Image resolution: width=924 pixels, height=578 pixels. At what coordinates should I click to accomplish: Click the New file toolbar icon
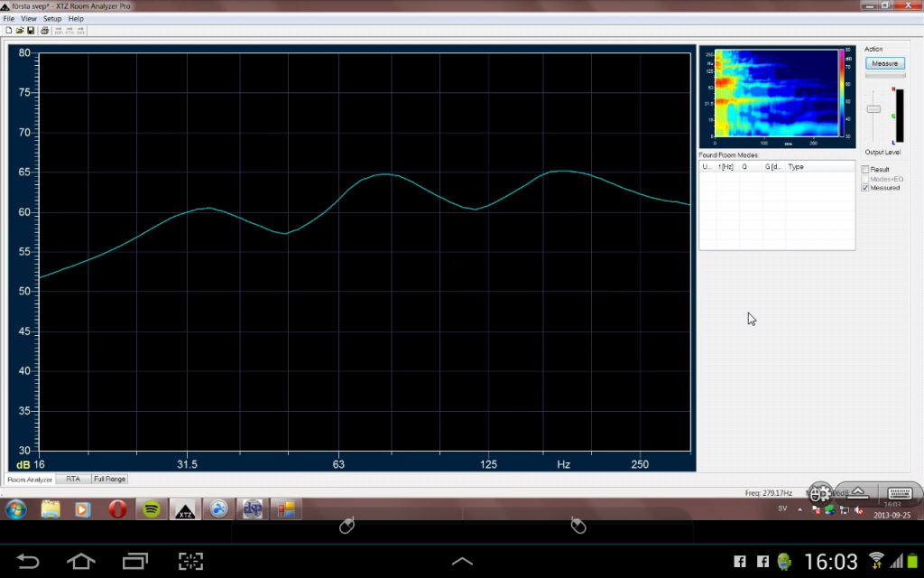8,31
